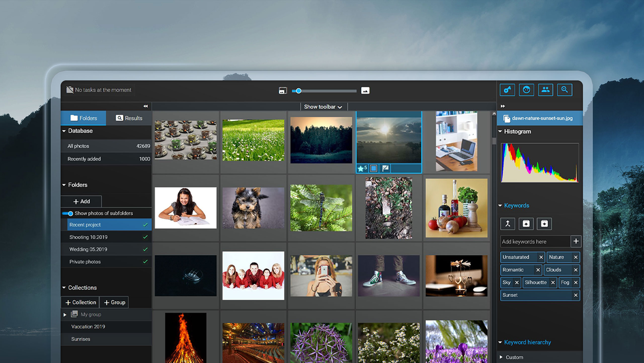Click the people group icon
Image resolution: width=644 pixels, height=363 pixels.
(x=545, y=90)
